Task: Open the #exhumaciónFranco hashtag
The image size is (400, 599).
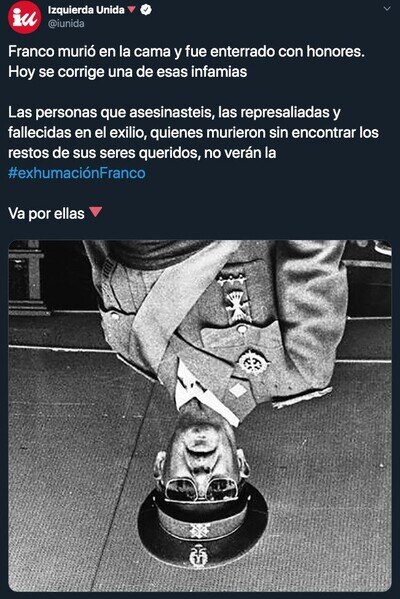Action: [77, 173]
